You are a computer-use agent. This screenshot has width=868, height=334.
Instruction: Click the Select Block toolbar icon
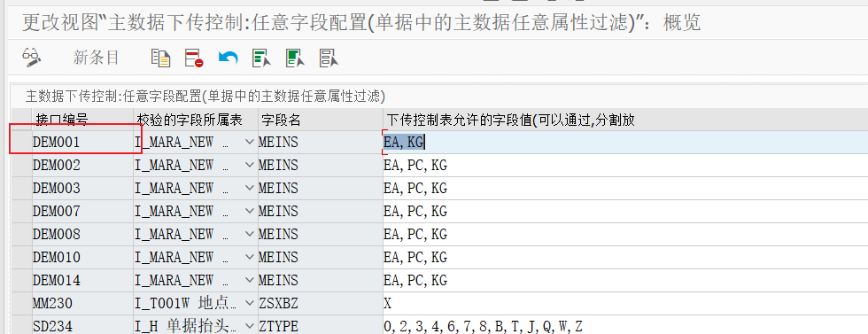(295, 58)
